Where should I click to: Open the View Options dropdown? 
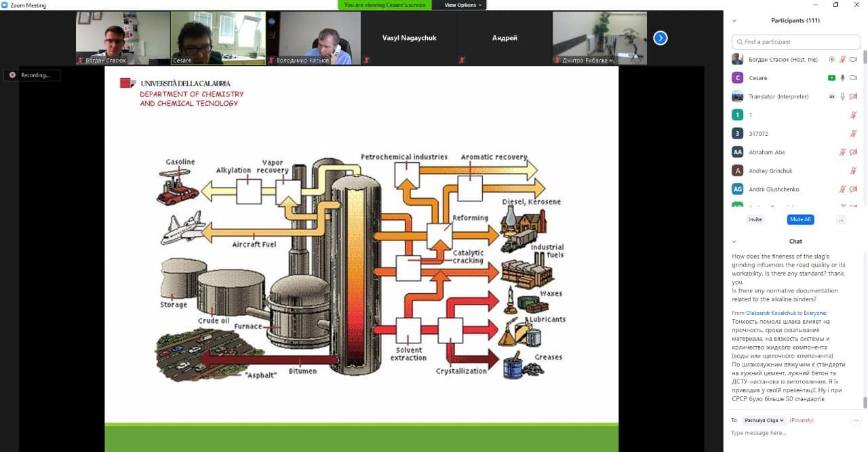463,5
